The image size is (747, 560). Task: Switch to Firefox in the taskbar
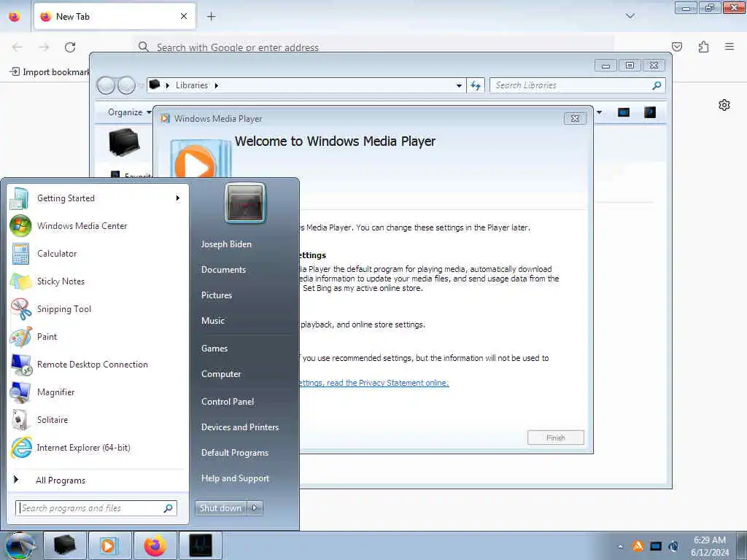coord(155,545)
